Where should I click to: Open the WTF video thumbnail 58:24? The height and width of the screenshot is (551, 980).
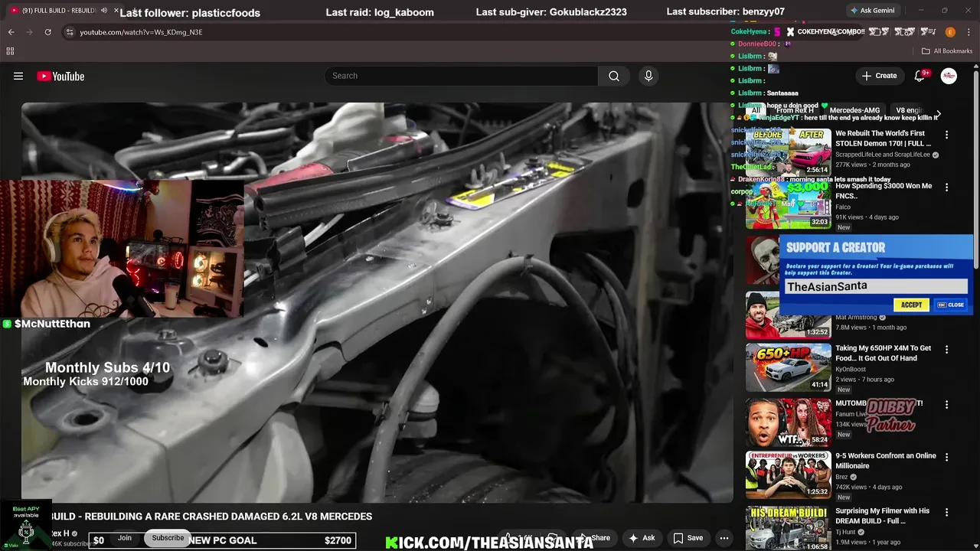pos(789,422)
